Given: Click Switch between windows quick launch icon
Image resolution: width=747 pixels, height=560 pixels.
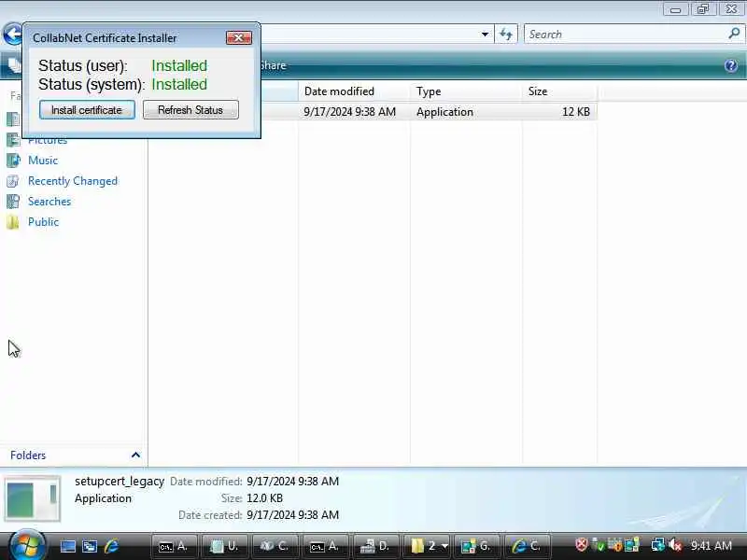Looking at the screenshot, I should tap(90, 546).
